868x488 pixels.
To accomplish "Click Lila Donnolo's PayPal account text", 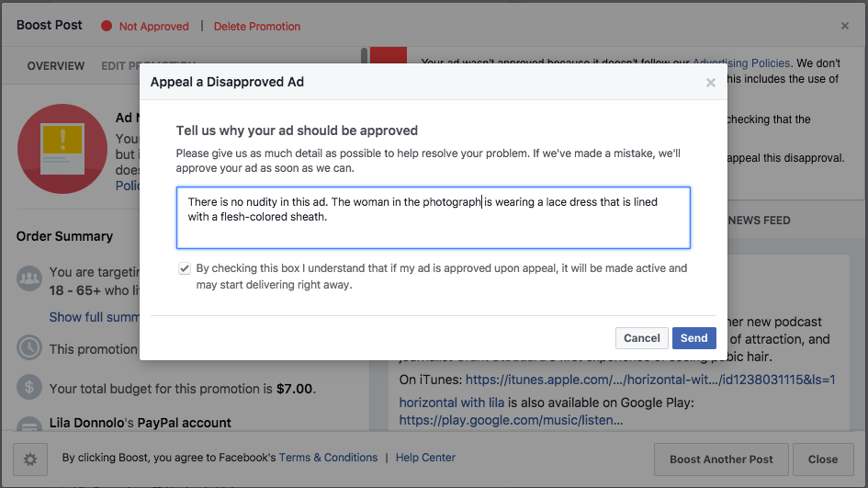I will click(x=140, y=423).
